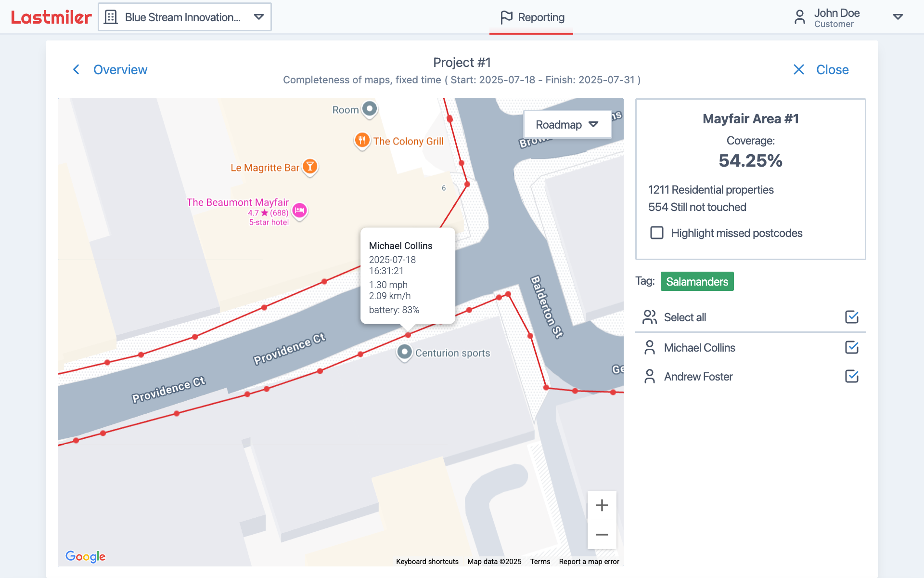Click the Centurion sports label
The width and height of the screenshot is (924, 578).
coord(452,353)
